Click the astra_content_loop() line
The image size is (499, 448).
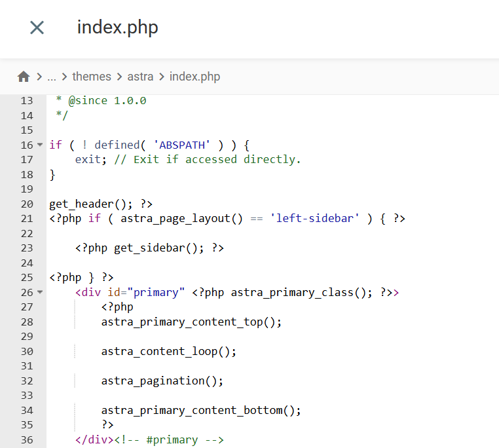tap(168, 351)
